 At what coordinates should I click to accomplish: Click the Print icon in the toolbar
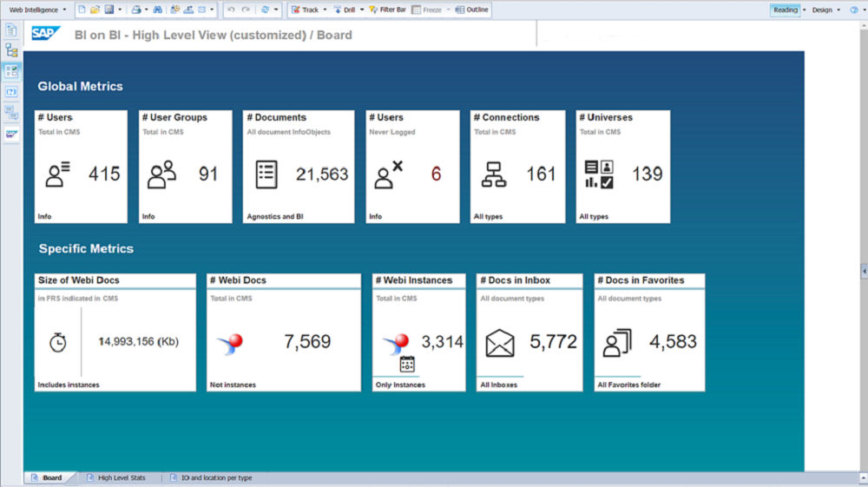(136, 10)
